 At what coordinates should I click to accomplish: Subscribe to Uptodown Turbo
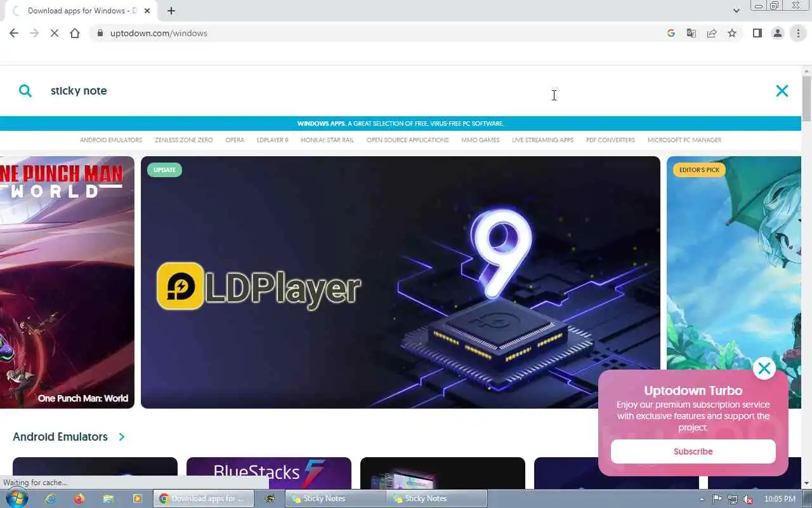coord(693,451)
